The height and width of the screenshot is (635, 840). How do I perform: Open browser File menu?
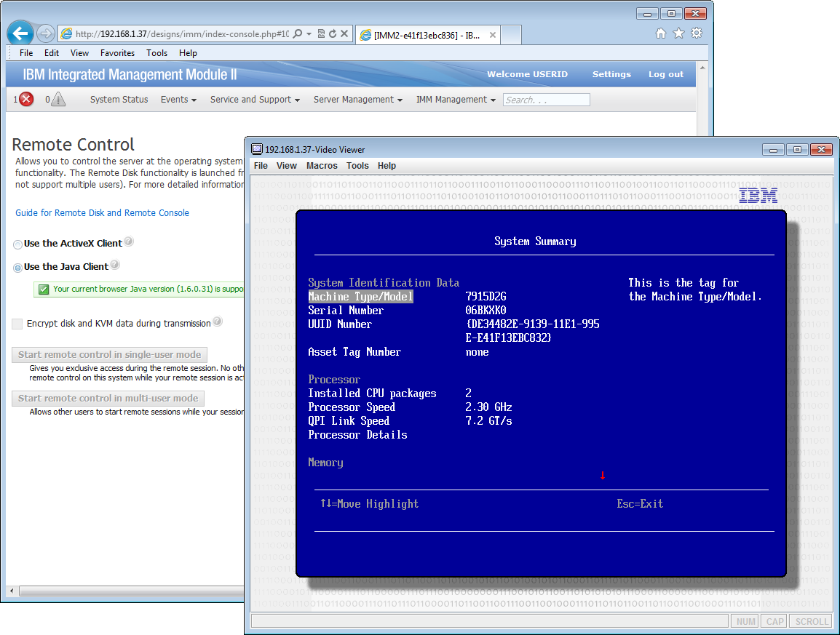[x=26, y=53]
